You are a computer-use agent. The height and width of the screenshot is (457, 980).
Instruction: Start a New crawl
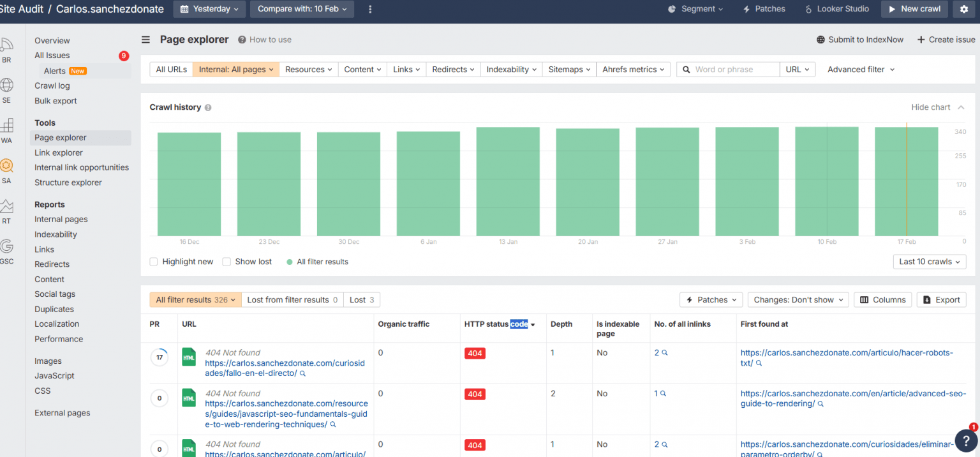(x=914, y=9)
